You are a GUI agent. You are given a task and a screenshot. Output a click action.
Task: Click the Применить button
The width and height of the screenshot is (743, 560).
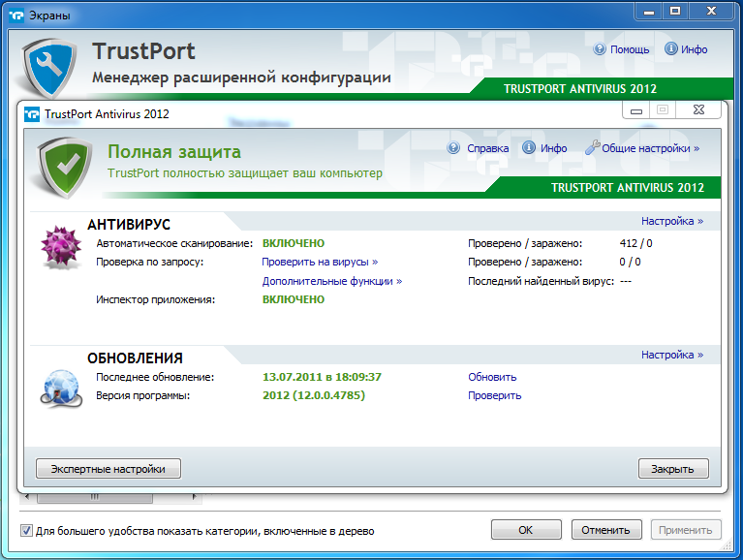tap(686, 530)
